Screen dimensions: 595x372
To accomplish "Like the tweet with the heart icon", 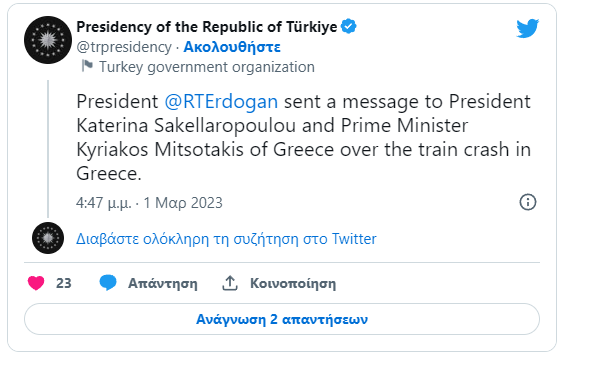I will click(36, 283).
